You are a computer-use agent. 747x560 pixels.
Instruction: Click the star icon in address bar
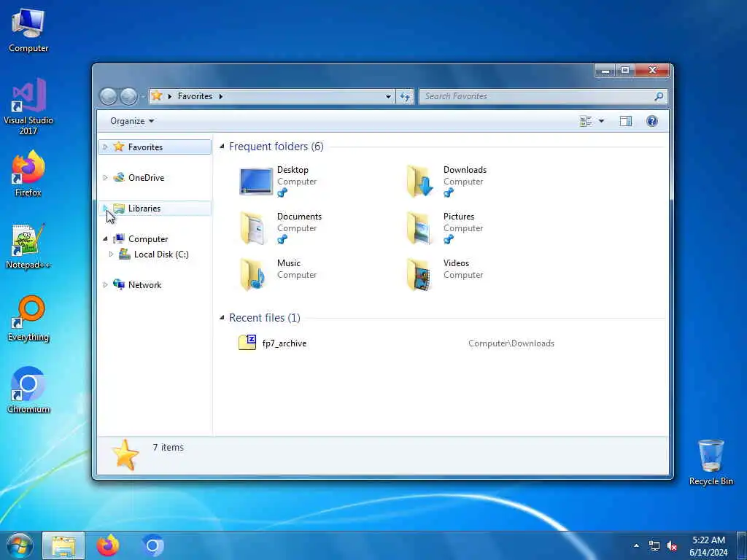click(x=157, y=96)
